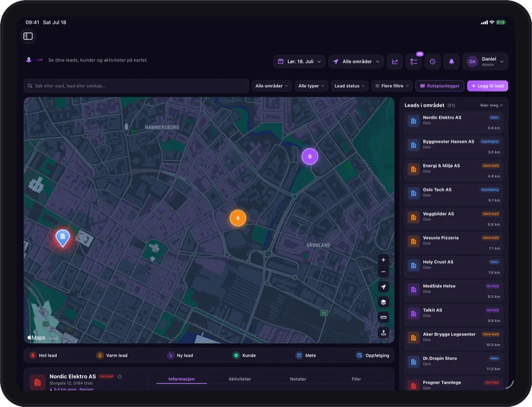
Task: Open the history clock icon
Action: [x=432, y=62]
